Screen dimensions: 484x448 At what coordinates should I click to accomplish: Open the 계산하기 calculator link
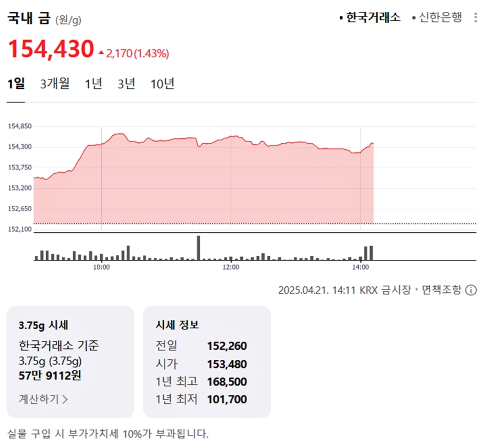pos(43,399)
